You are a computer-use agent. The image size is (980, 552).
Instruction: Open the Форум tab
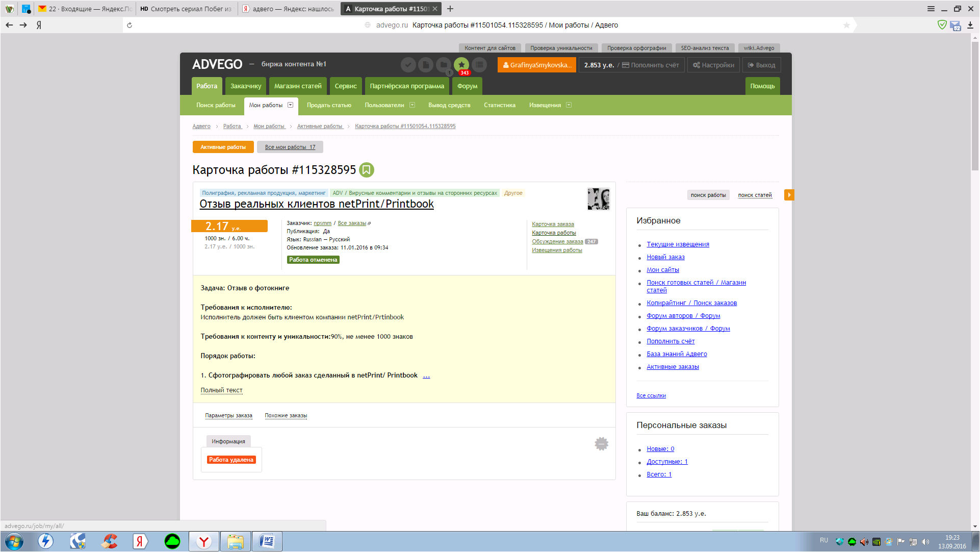point(467,86)
